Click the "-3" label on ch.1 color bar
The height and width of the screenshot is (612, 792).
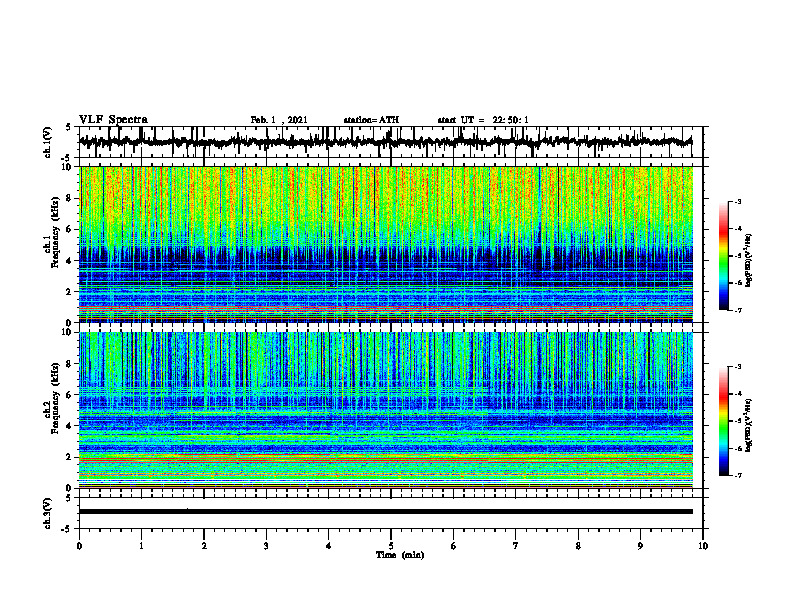738,202
